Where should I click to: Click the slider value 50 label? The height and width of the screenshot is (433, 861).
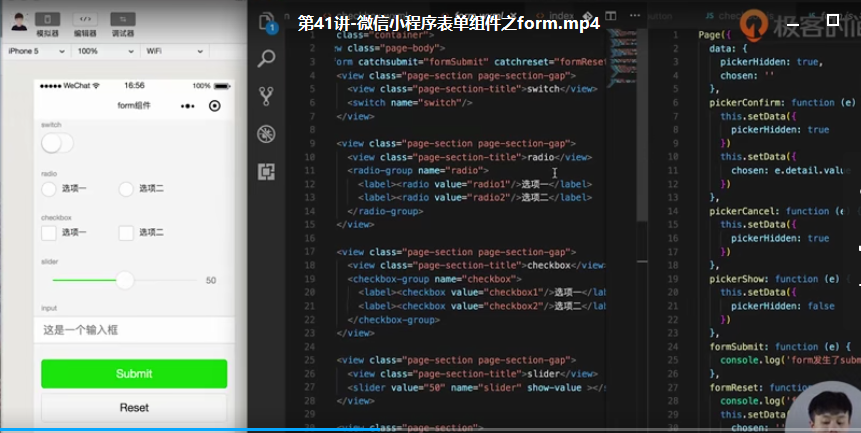pos(211,280)
